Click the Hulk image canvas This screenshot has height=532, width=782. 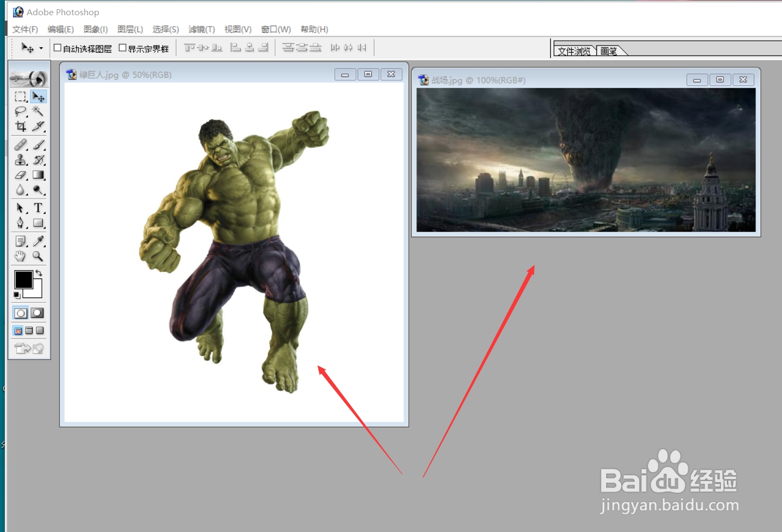point(234,252)
